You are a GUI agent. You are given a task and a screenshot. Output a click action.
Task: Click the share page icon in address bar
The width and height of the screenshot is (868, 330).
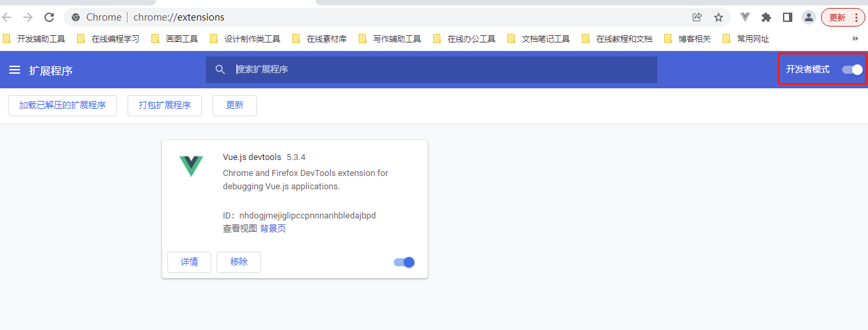(x=697, y=17)
